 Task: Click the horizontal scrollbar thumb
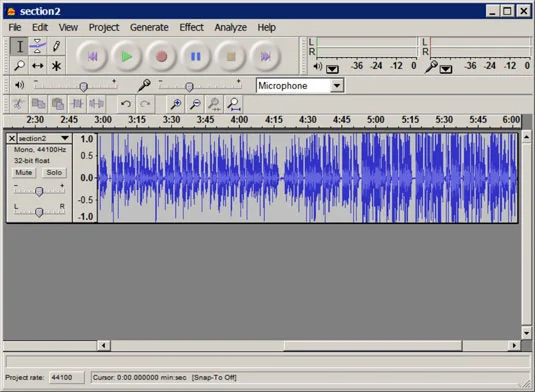(373, 346)
